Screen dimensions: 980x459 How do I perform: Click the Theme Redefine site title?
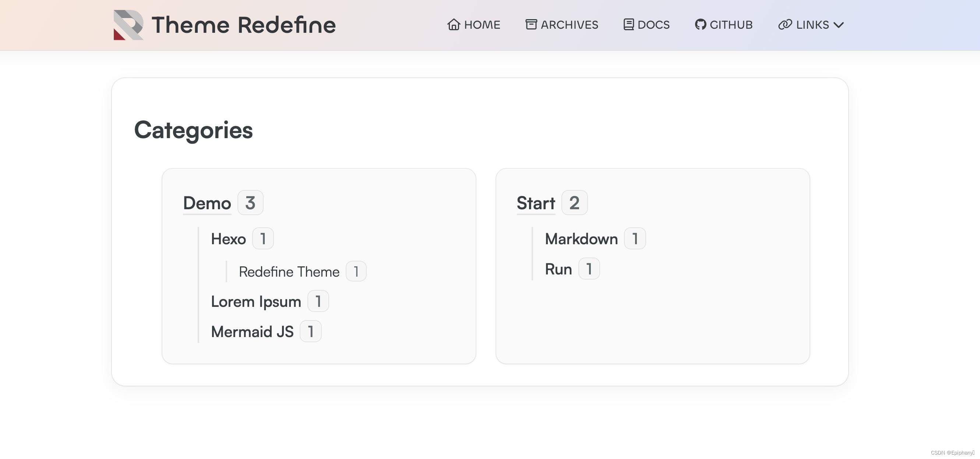243,25
